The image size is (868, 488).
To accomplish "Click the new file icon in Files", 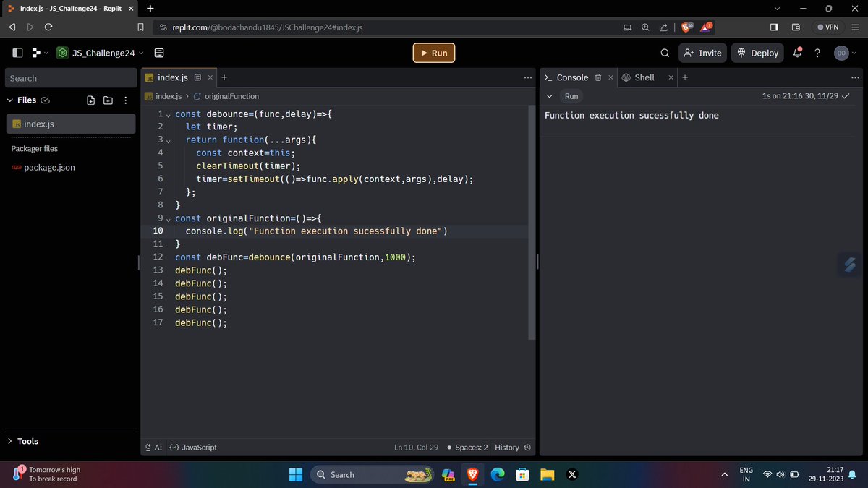I will (91, 100).
